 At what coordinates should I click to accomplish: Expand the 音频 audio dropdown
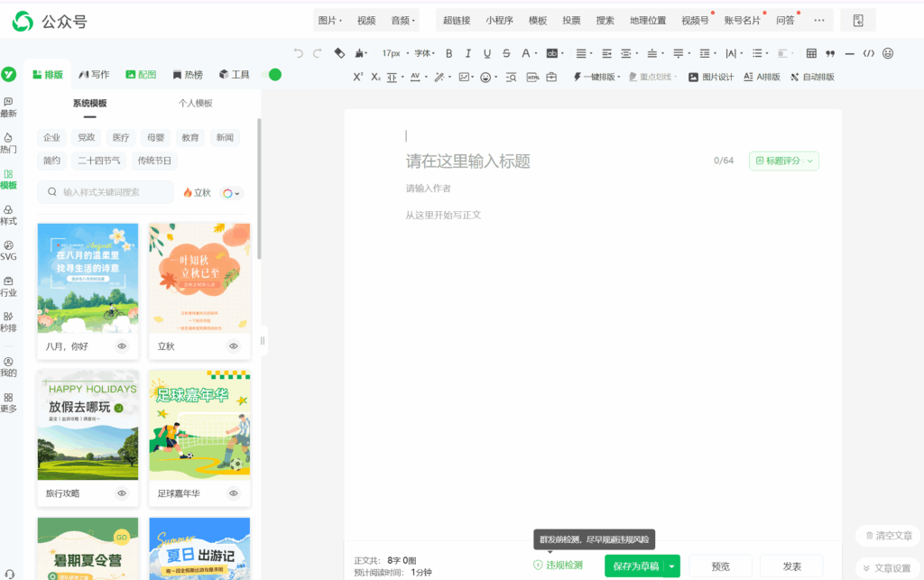coord(403,21)
